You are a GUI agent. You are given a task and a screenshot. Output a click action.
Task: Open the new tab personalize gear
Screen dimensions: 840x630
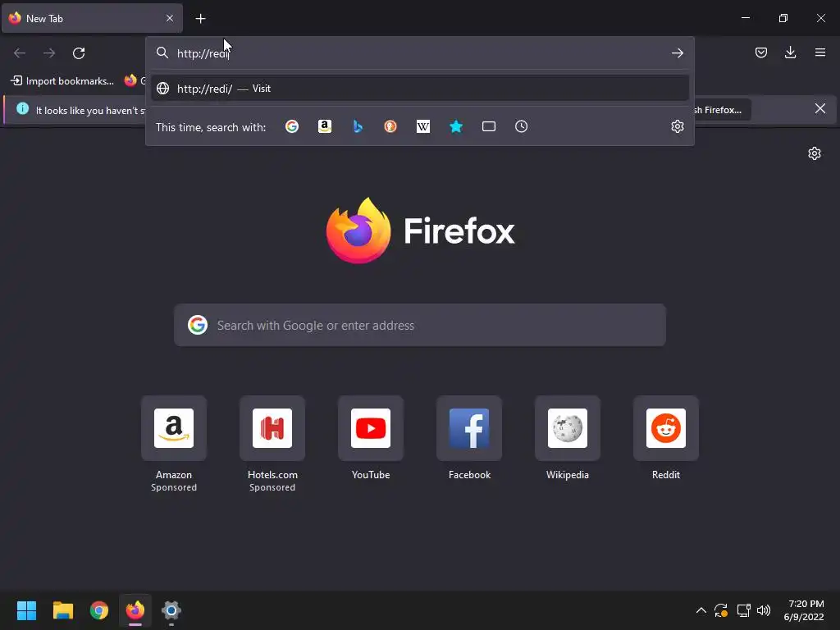point(815,153)
